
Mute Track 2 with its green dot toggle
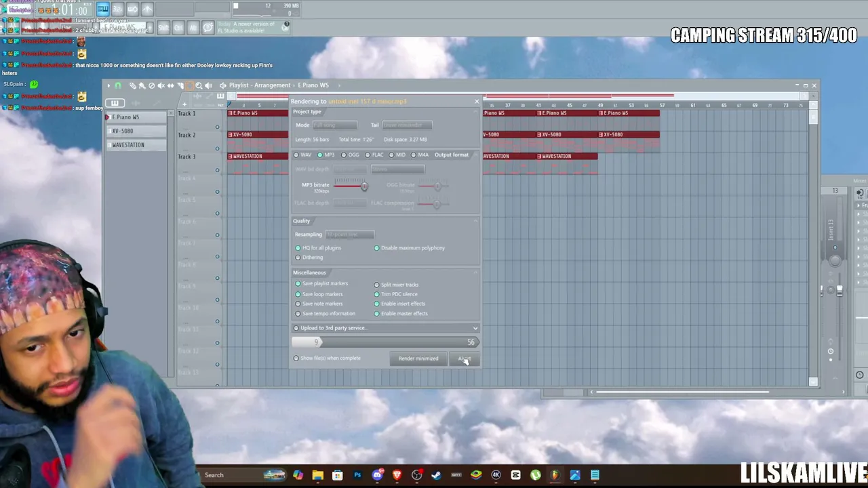pos(217,148)
